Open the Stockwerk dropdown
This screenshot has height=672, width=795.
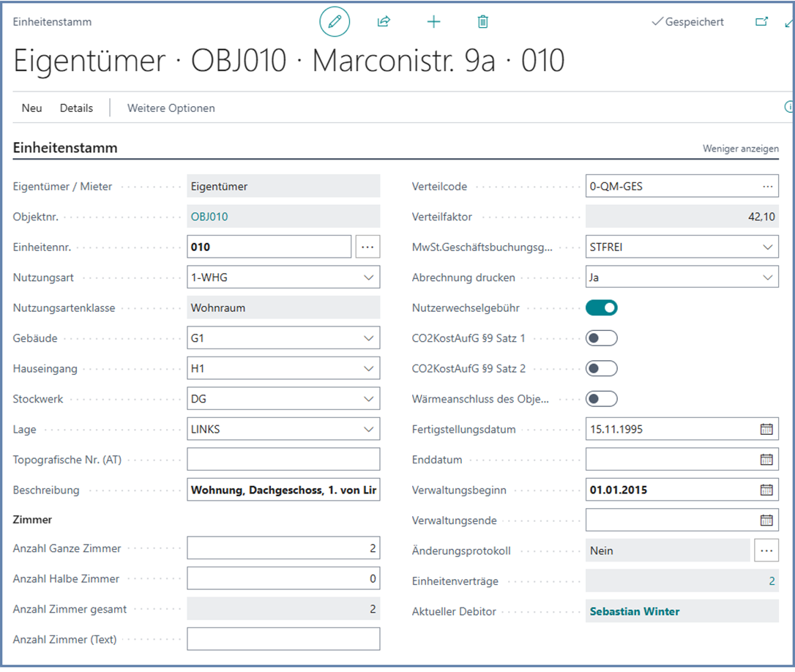click(367, 400)
